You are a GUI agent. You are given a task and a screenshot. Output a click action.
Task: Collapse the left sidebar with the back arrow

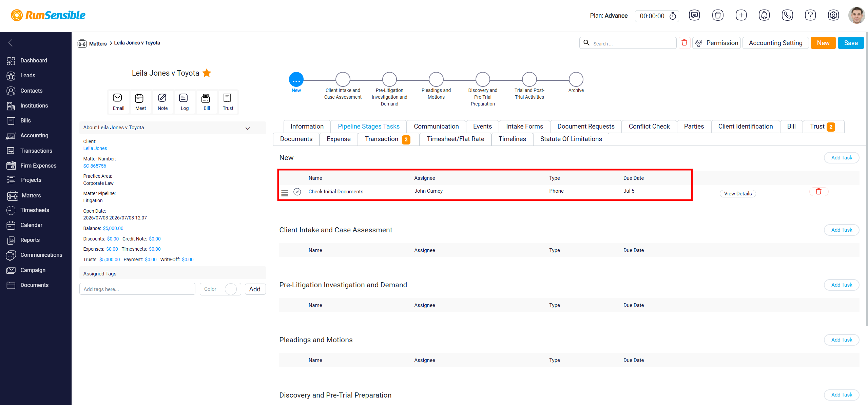coord(11,43)
